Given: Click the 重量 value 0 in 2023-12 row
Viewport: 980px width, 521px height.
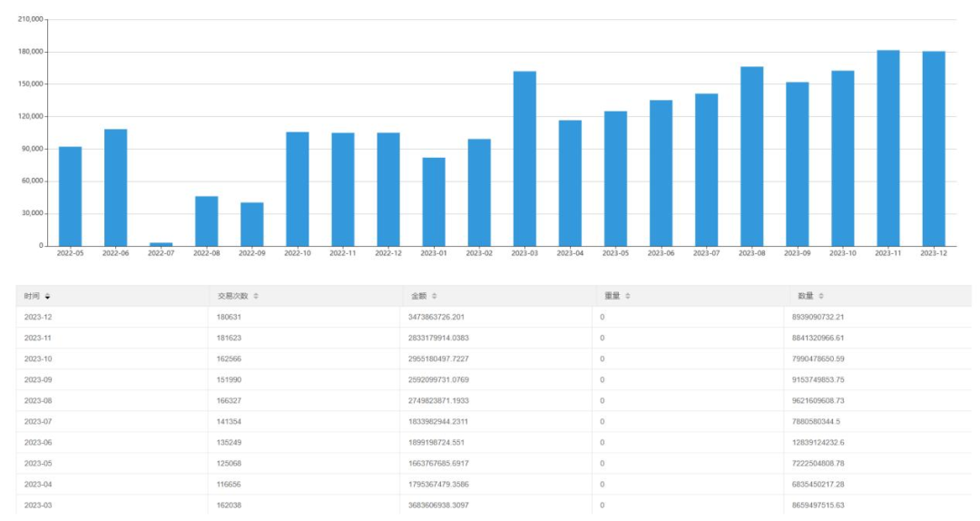Looking at the screenshot, I should click(x=603, y=317).
